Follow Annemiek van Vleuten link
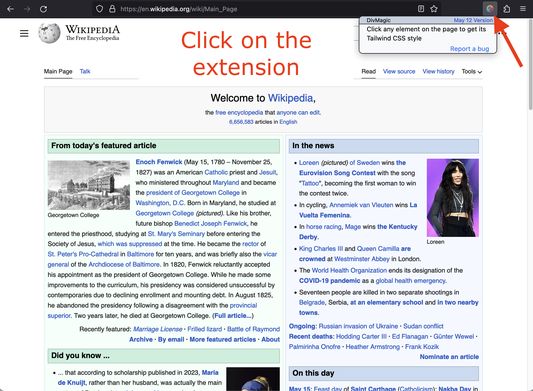The height and width of the screenshot is (391, 533). pyautogui.click(x=361, y=205)
